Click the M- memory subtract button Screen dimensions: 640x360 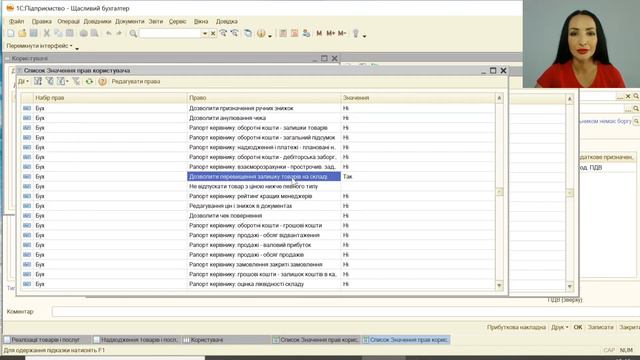click(342, 33)
